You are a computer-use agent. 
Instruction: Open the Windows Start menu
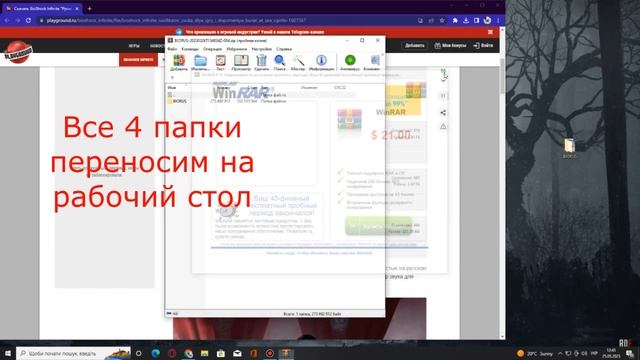pos(8,353)
